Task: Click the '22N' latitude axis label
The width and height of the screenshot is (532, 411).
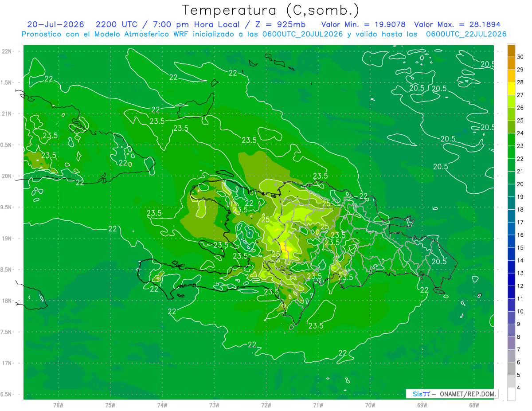Action: coord(6,51)
